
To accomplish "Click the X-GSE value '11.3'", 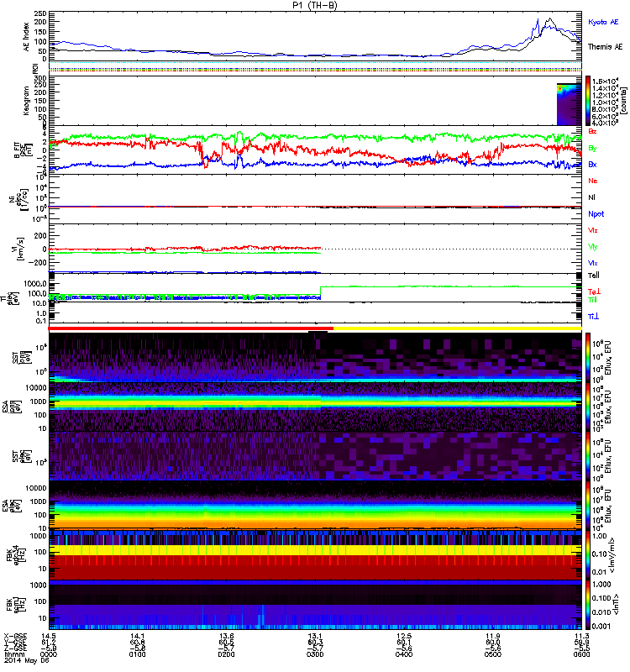I will click(581, 636).
